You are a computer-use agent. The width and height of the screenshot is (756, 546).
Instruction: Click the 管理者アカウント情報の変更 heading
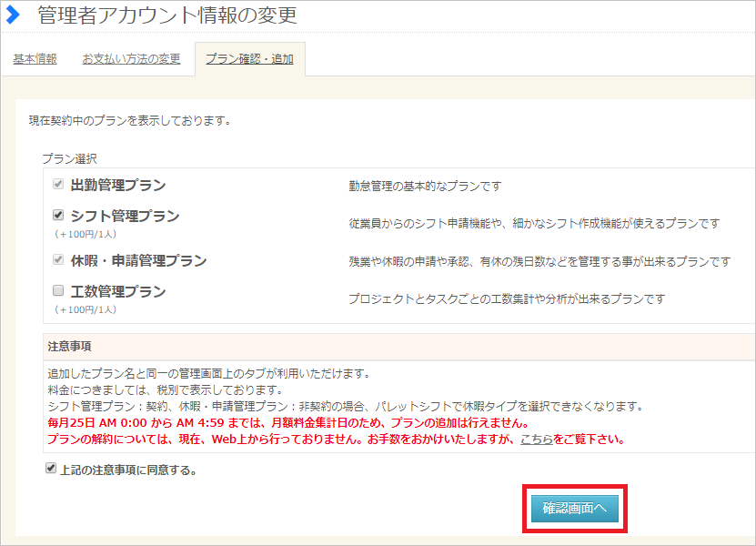pos(167,15)
